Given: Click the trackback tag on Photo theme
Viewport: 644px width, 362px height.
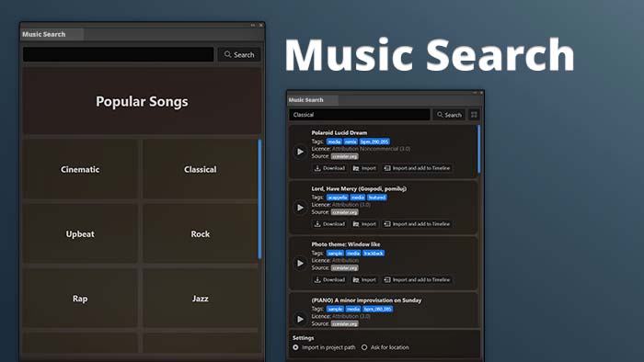Looking at the screenshot, I should tap(374, 253).
